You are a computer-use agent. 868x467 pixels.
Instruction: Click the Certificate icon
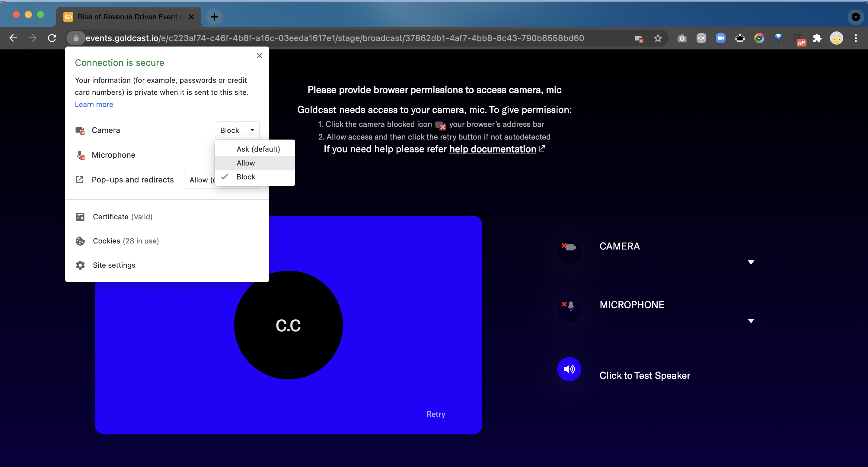80,217
